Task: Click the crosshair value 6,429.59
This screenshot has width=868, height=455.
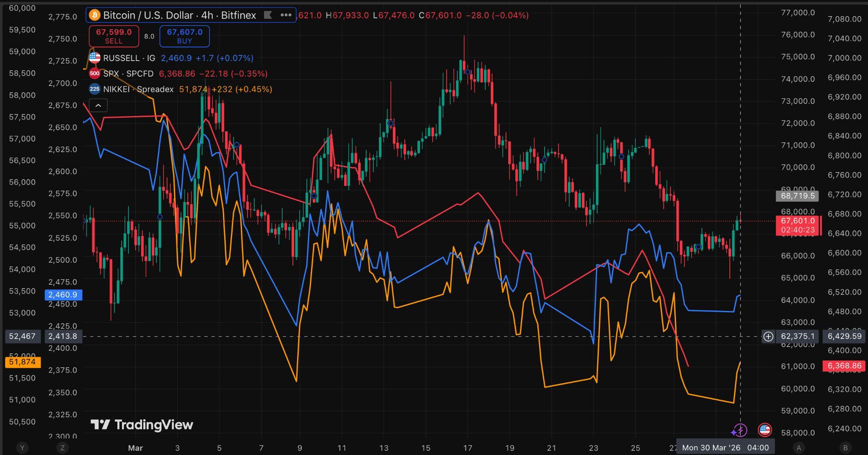Action: (845, 336)
